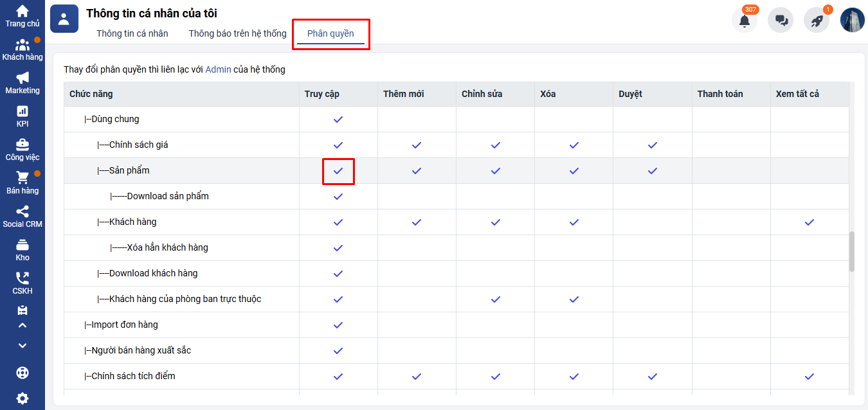
Task: Switch to Thông báo trên hệ thống tab
Action: click(x=237, y=33)
